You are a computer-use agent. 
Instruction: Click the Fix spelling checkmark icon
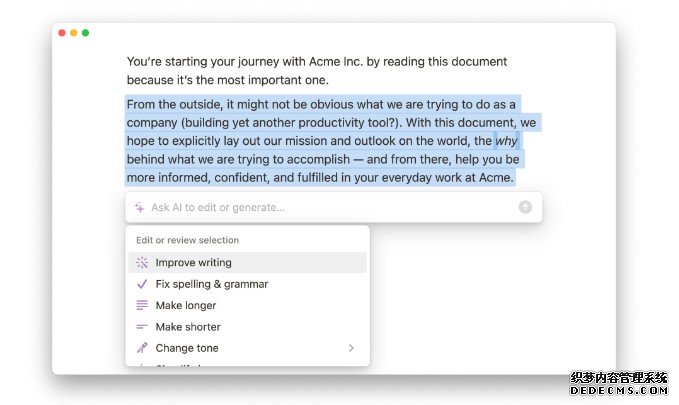142,284
